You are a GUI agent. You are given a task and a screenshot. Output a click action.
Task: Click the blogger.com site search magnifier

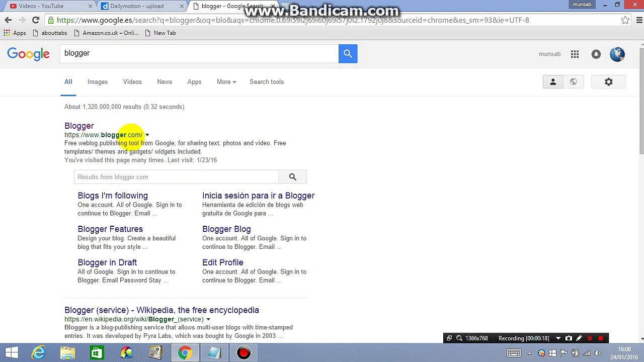(x=293, y=177)
